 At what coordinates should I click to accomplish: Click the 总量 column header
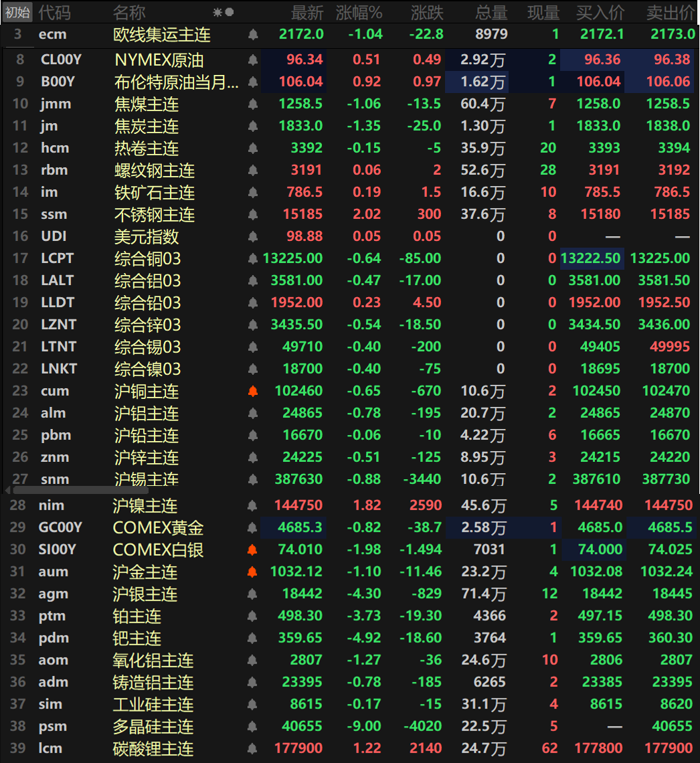coord(491,12)
